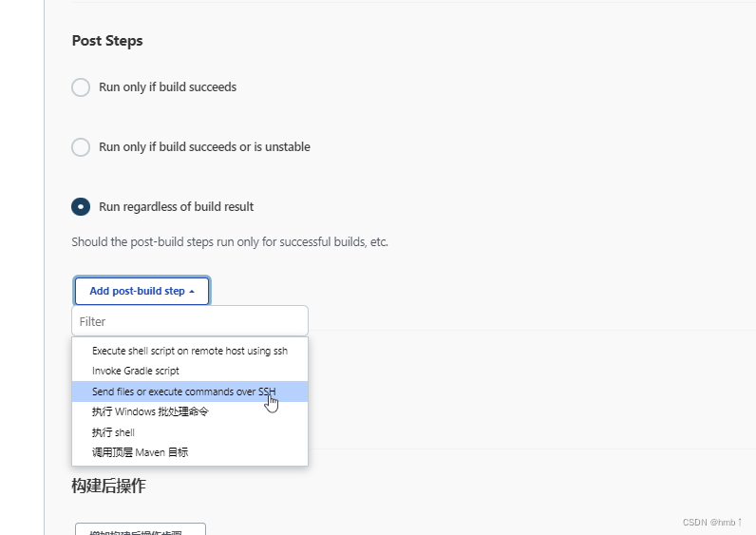Image resolution: width=756 pixels, height=535 pixels.
Task: Click the 'Run regardless of build result' label text
Action: [176, 207]
